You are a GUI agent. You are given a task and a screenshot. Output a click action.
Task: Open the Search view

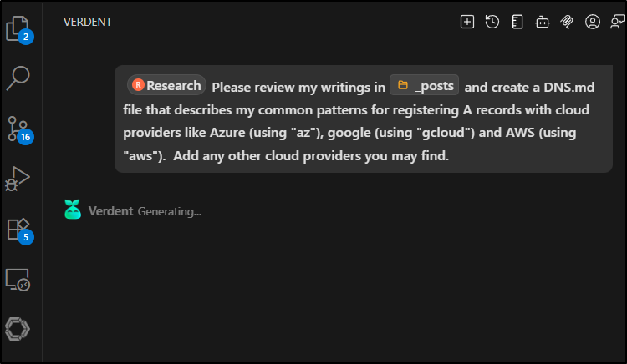point(18,78)
